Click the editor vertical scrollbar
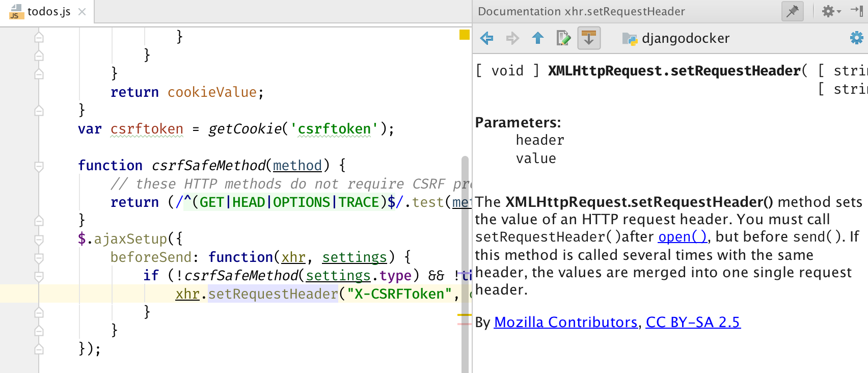Image resolution: width=868 pixels, height=373 pixels. point(465,264)
